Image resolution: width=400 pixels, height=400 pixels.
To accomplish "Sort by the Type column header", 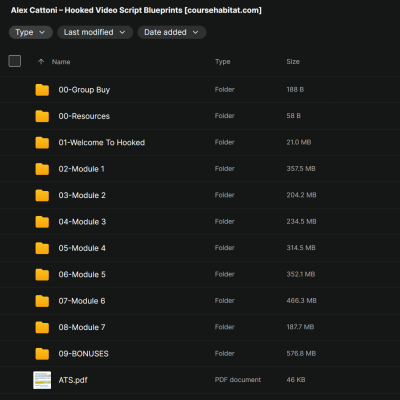I will (223, 62).
